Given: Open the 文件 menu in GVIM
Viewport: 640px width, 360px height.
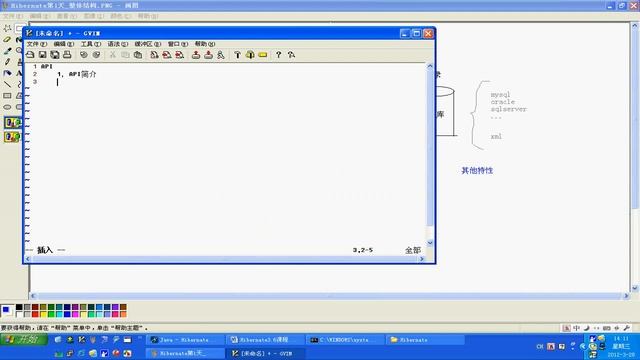Looking at the screenshot, I should (x=37, y=44).
